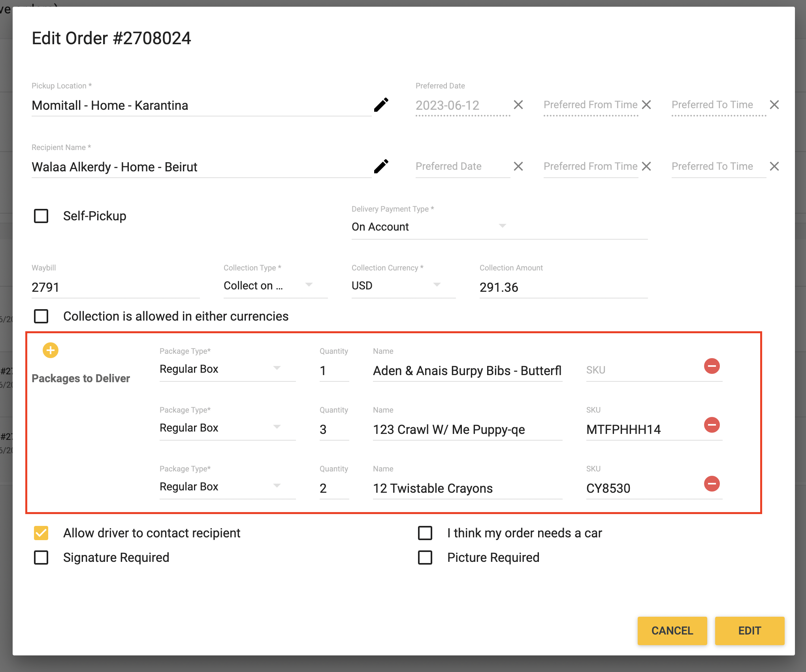Viewport: 806px width, 672px height.
Task: Open the Collection Type dropdown
Action: click(x=269, y=285)
